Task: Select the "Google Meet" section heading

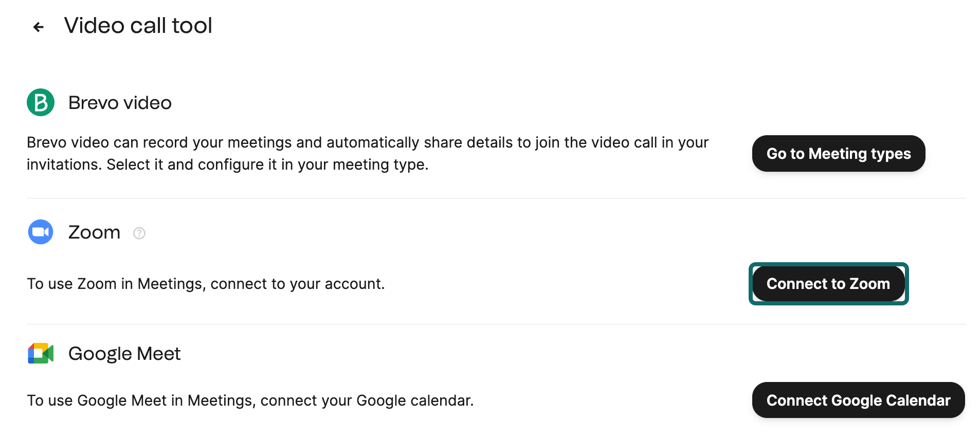Action: pos(124,354)
